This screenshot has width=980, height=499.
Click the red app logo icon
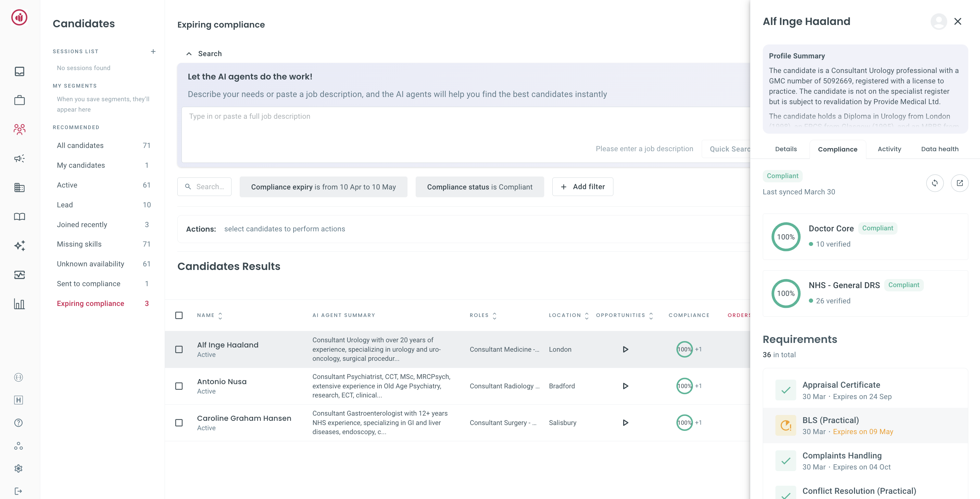point(19,18)
